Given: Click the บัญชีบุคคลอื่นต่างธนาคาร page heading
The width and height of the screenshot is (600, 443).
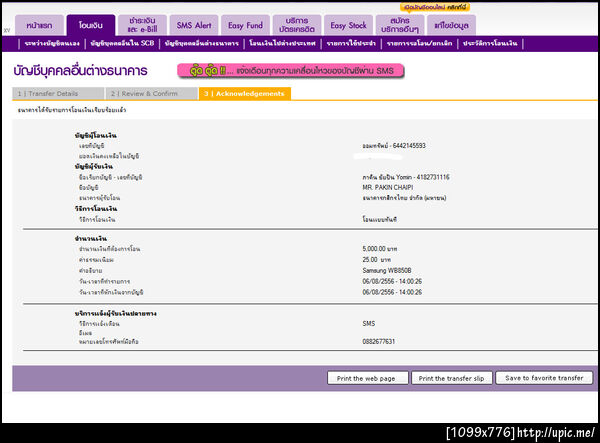Looking at the screenshot, I should point(80,71).
